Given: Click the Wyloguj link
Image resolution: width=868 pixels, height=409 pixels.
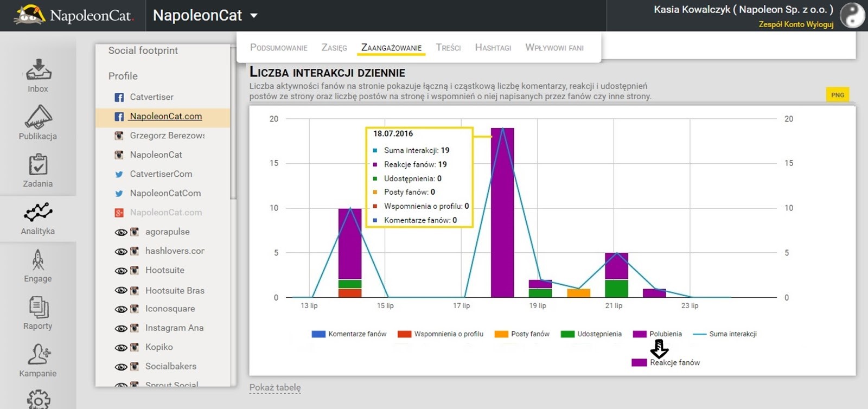Looking at the screenshot, I should [x=820, y=24].
